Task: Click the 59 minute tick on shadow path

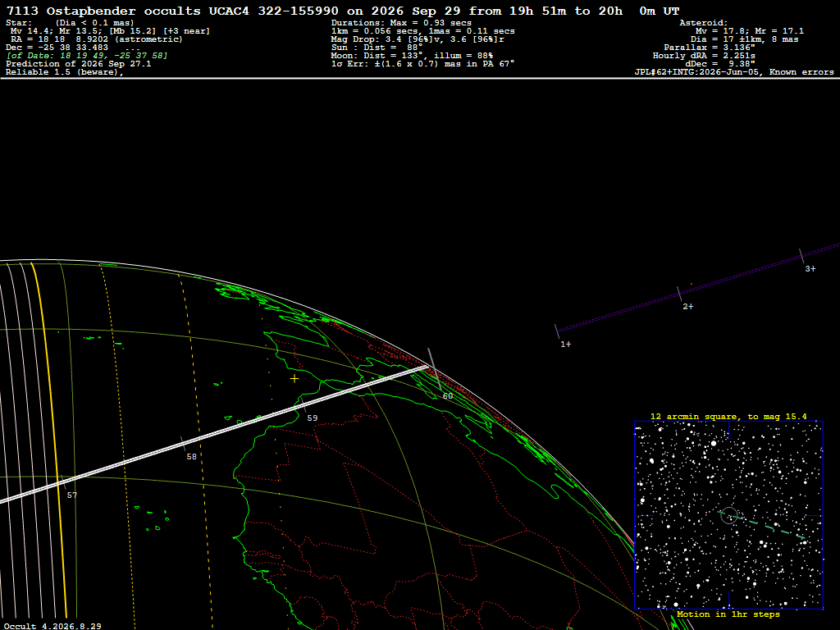Action: coord(312,418)
